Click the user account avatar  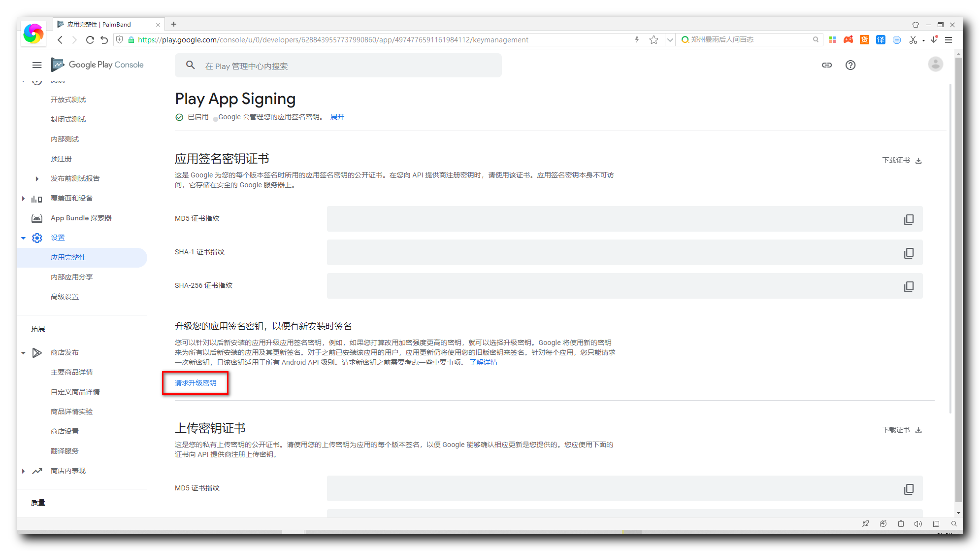[935, 65]
